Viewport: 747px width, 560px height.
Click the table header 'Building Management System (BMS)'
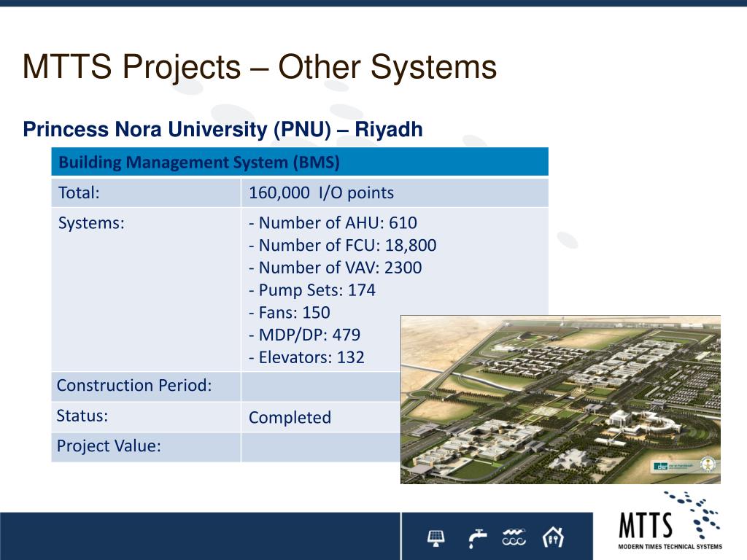(300, 162)
